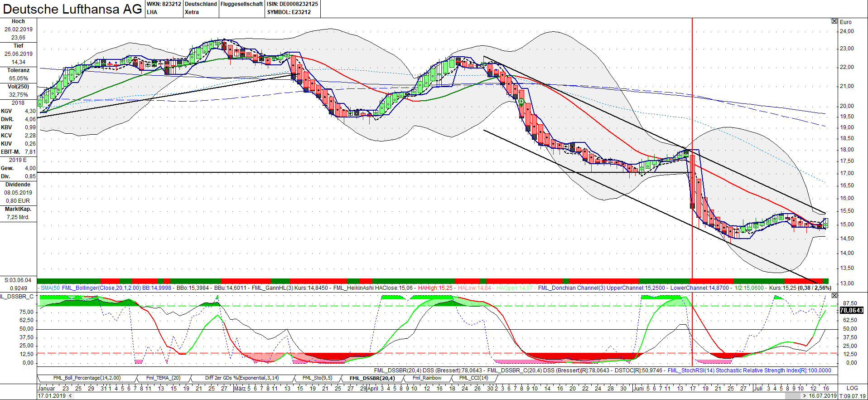Click the Hoch date 26.02.2019
The image size is (868, 400).
pos(19,29)
